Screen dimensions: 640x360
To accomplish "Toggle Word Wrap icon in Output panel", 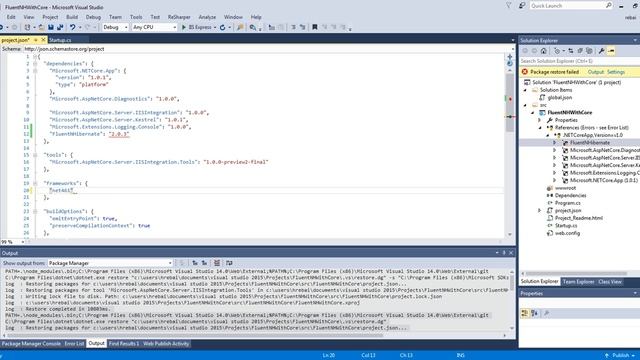I will click(x=229, y=263).
